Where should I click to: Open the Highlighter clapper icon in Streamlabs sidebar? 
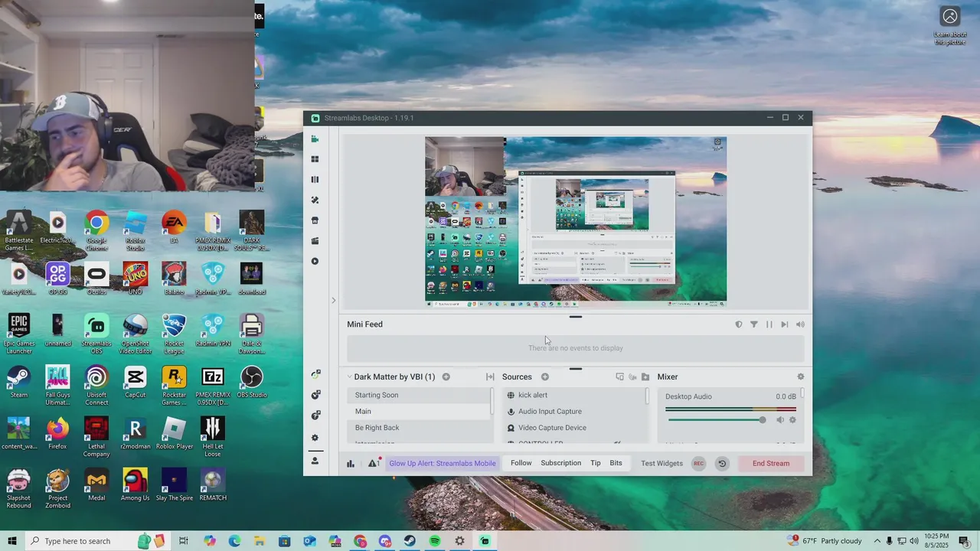pos(315,241)
